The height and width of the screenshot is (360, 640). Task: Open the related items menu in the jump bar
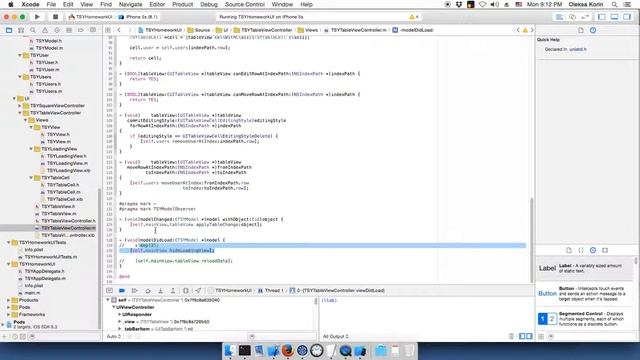click(108, 30)
